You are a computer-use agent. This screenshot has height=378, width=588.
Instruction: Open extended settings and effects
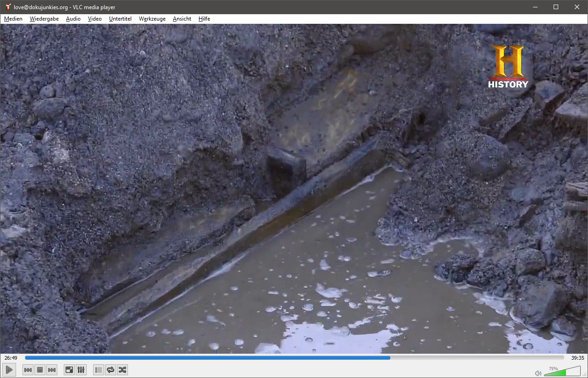point(81,370)
